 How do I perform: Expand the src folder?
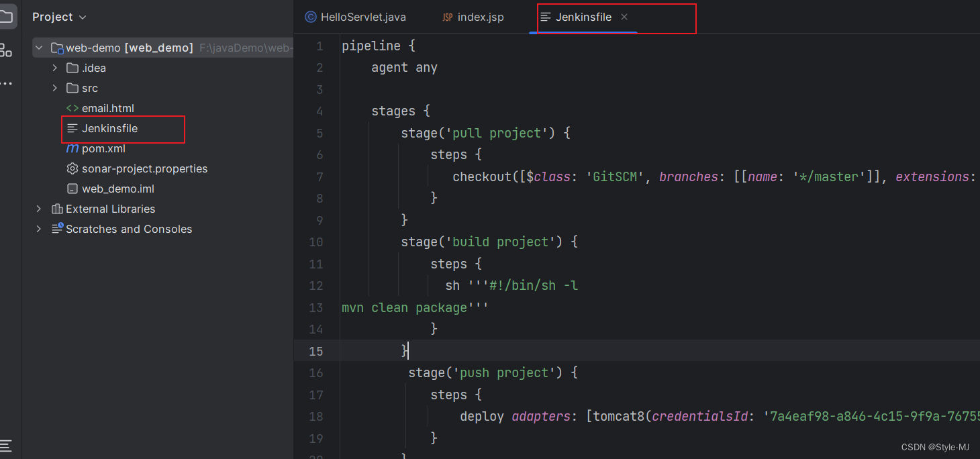point(55,88)
